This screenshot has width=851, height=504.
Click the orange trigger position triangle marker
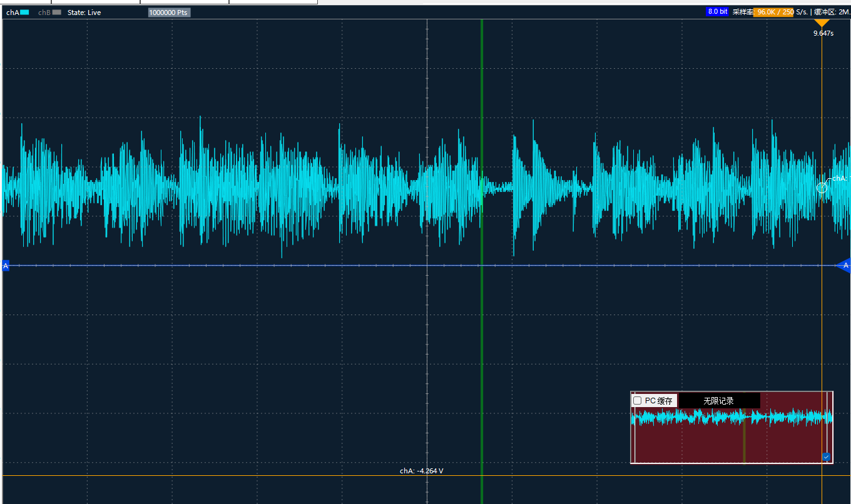coord(822,23)
